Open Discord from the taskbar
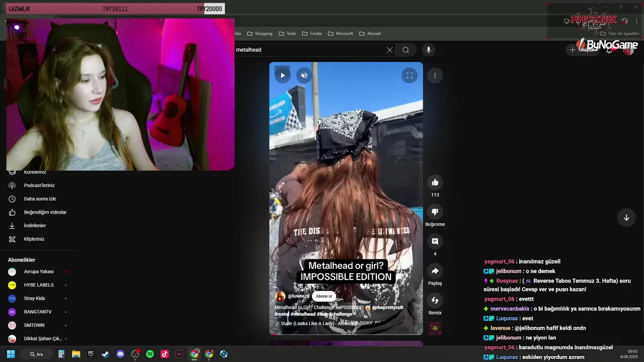Screen dimensions: 644x362 coord(120,354)
